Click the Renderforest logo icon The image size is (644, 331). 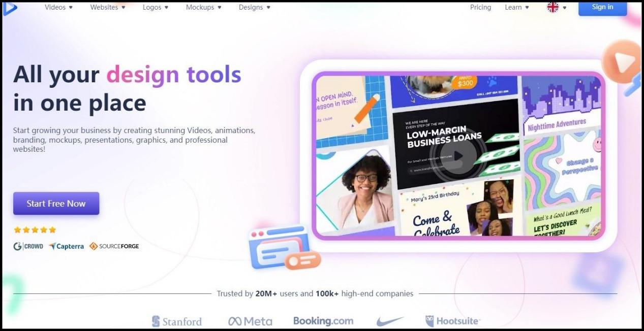coord(10,8)
